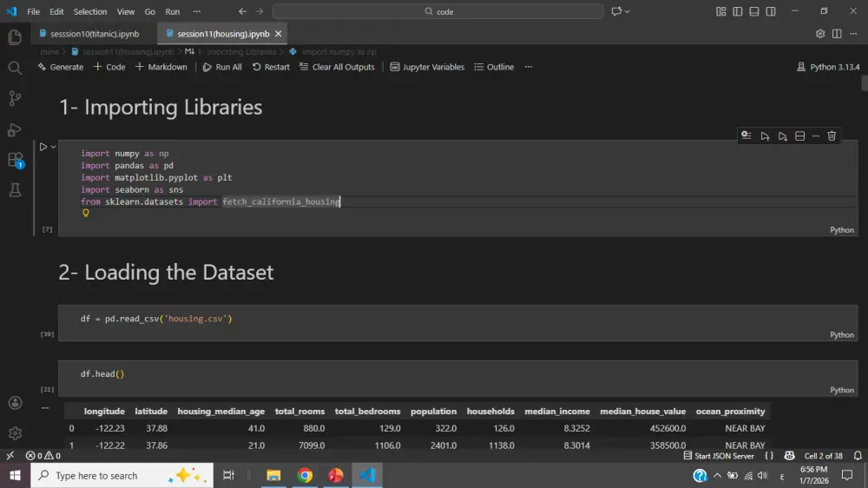Close the session11(housing).ipynb tab
The image size is (868, 488).
coord(278,34)
